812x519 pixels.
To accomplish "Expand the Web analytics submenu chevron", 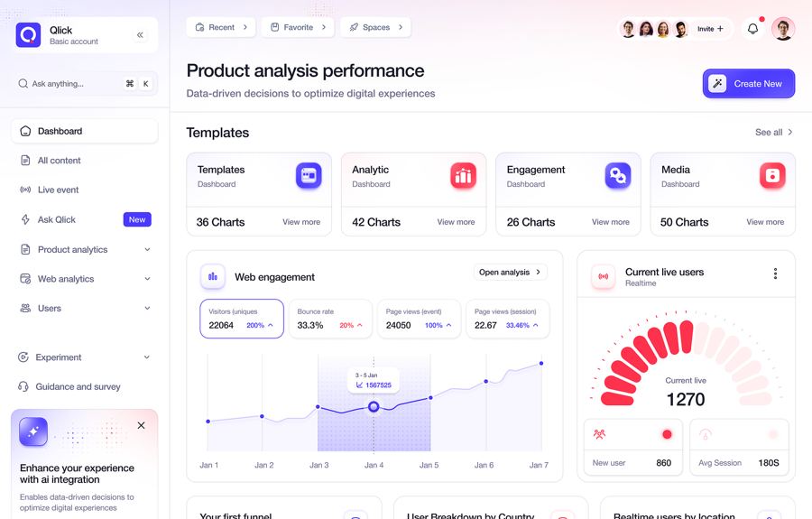I will click(x=147, y=279).
